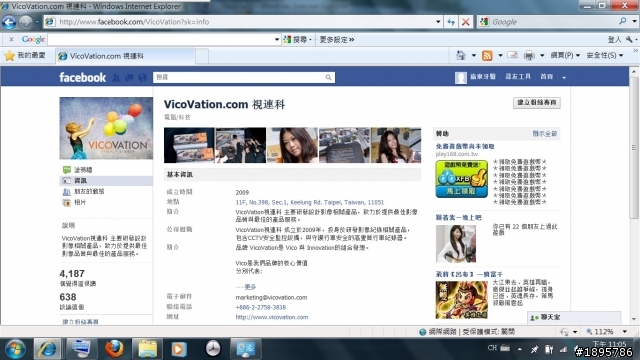Viewport: 640px width, 360px height.
Task: Open the Facebook account dropdown arrow
Action: pos(564,78)
